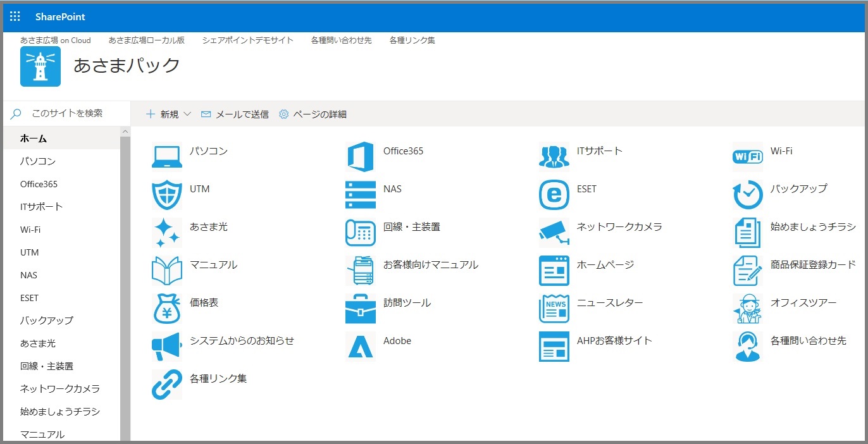Click the お客様向けマニュアル copier tile icon
868x444 pixels.
point(361,271)
